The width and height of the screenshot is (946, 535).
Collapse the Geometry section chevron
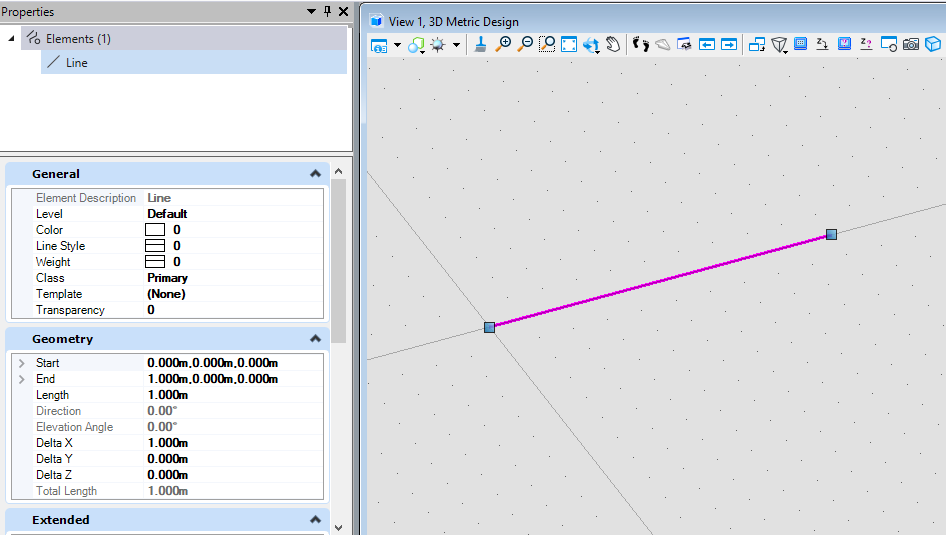[315, 339]
